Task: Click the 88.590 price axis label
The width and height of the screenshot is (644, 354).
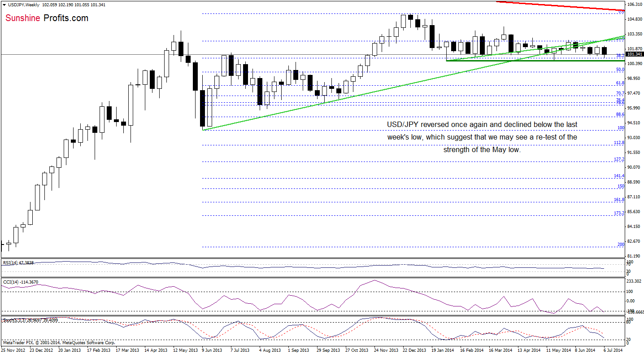Action: (635, 182)
